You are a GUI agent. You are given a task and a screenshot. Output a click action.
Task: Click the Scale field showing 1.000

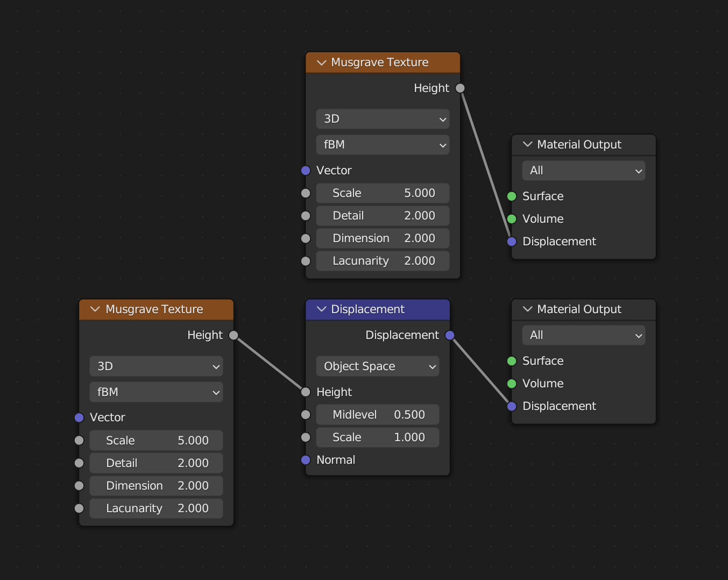[378, 437]
